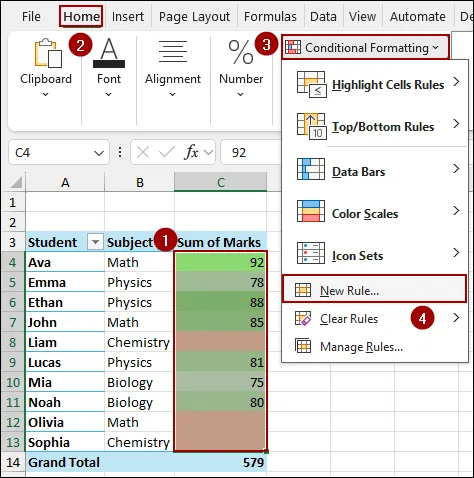Click Liam's empty red marks cell
The height and width of the screenshot is (478, 474).
tap(220, 342)
